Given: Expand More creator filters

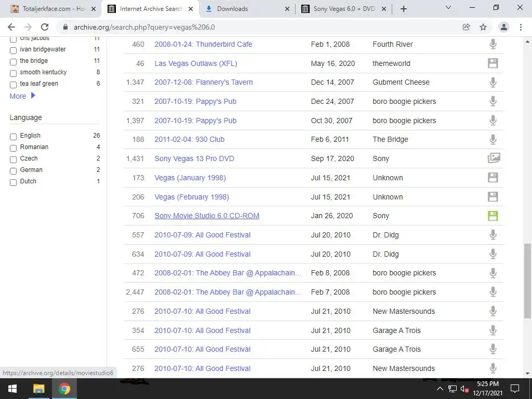Looking at the screenshot, I should coord(22,96).
